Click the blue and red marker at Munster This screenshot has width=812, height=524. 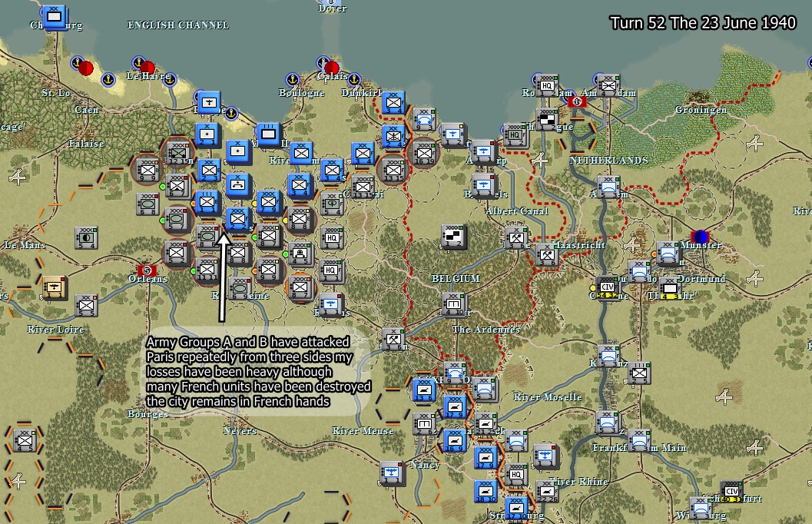(x=700, y=237)
